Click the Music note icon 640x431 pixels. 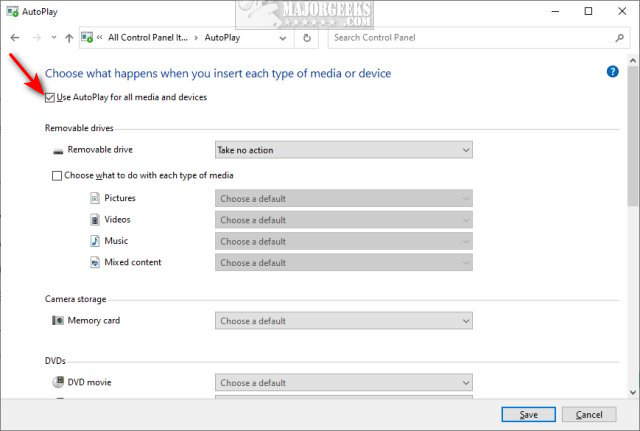coord(95,241)
